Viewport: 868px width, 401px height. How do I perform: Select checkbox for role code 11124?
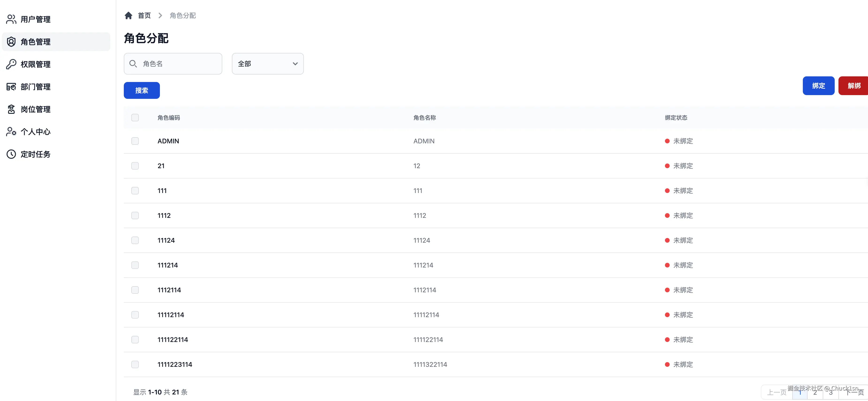point(135,240)
